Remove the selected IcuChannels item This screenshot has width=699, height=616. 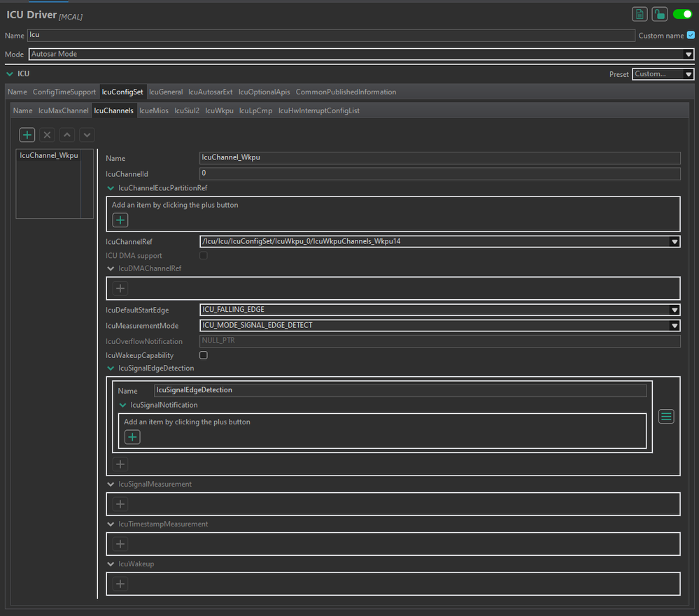(48, 135)
